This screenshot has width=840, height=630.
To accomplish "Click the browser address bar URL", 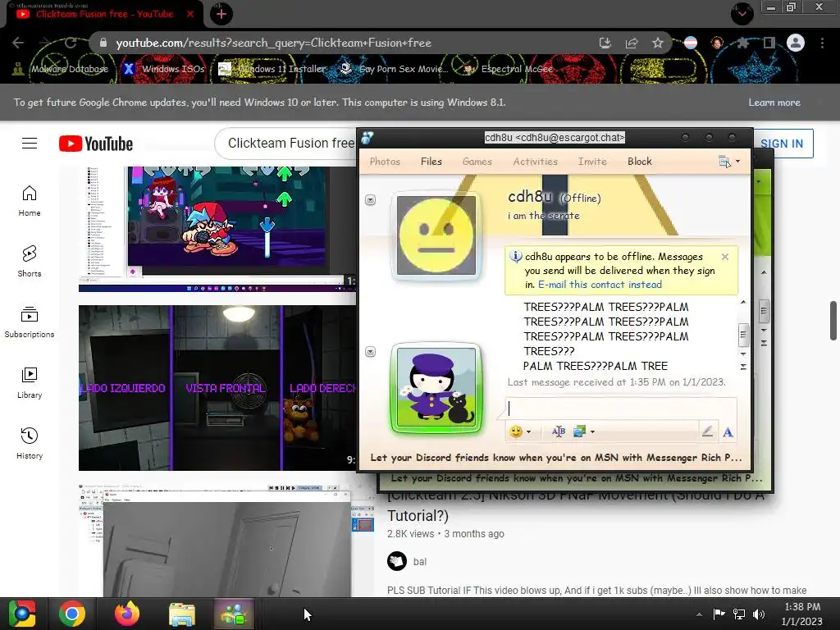I will [273, 43].
